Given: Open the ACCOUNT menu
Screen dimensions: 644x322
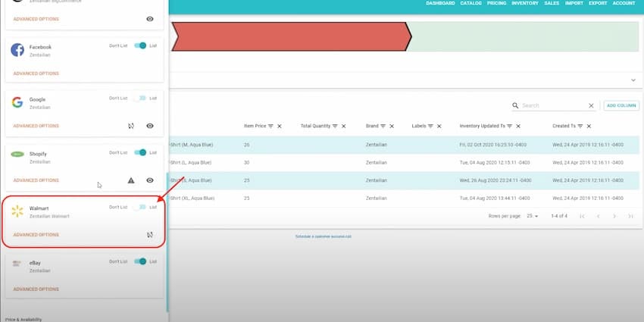Looking at the screenshot, I should pos(624,3).
